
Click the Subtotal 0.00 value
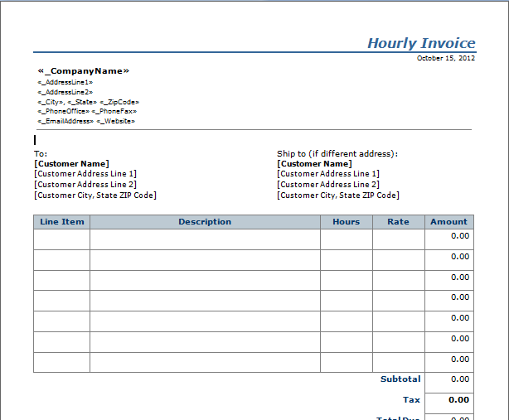tap(449, 383)
